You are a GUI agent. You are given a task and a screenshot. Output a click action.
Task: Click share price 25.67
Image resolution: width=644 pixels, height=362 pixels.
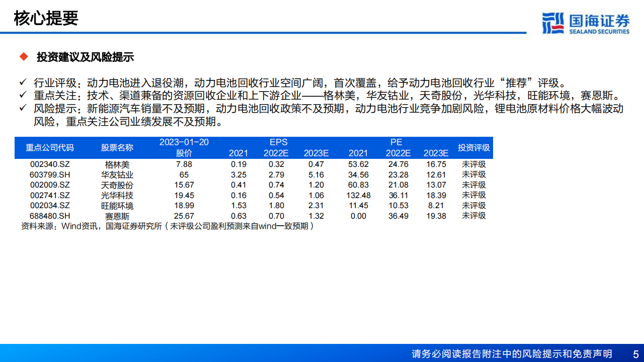184,216
